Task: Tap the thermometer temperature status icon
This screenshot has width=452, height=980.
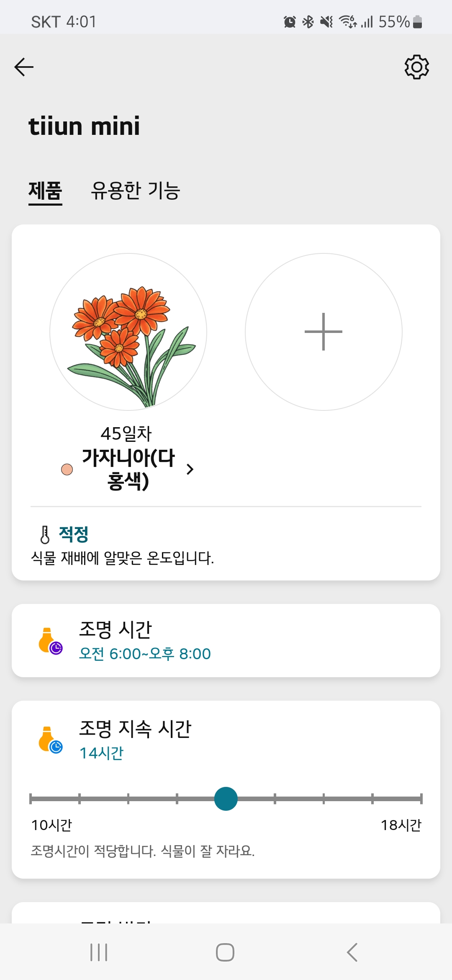Action: tap(45, 534)
